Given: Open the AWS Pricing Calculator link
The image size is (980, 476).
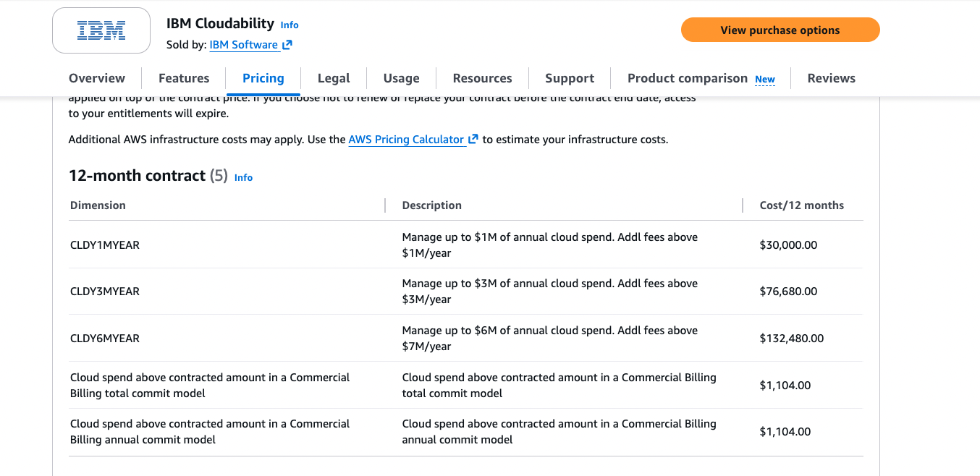Looking at the screenshot, I should click(x=405, y=139).
